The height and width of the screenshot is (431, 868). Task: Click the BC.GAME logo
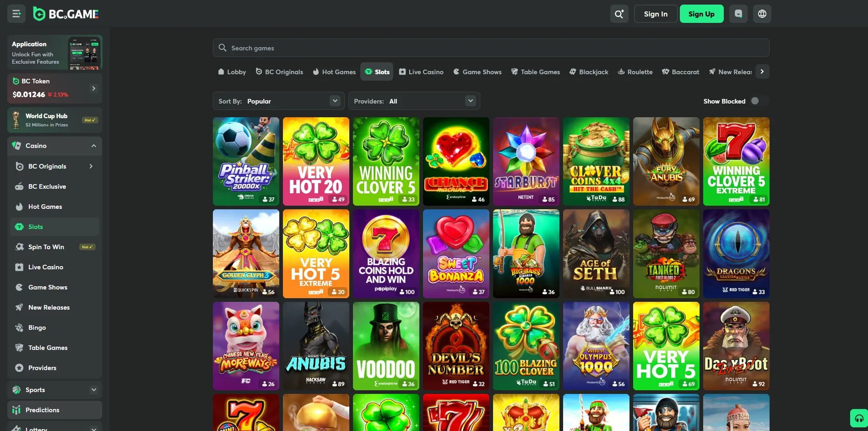point(66,14)
